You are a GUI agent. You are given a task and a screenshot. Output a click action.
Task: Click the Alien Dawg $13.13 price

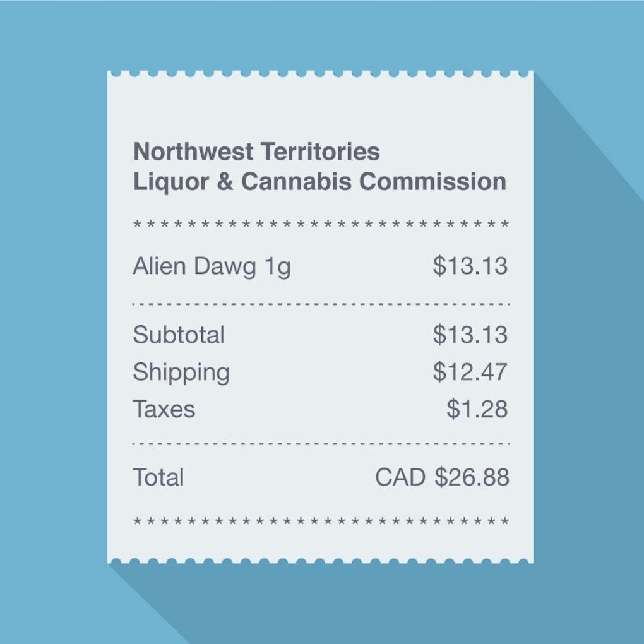pyautogui.click(x=470, y=266)
